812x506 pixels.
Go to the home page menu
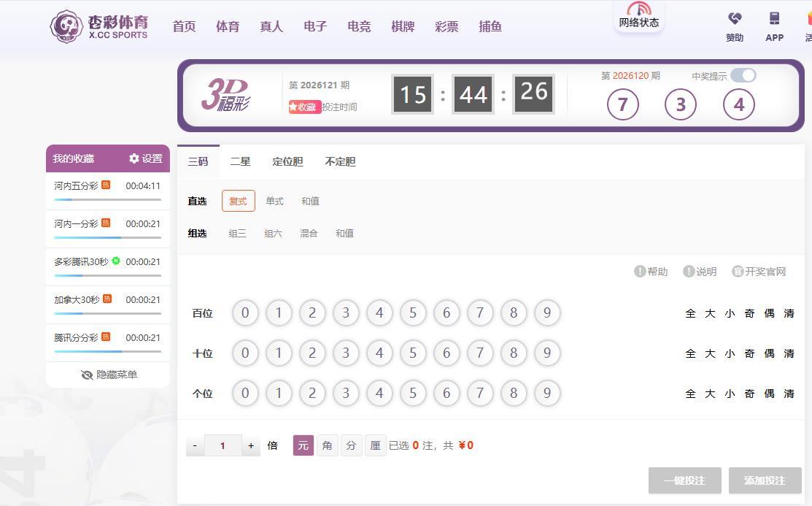(185, 26)
